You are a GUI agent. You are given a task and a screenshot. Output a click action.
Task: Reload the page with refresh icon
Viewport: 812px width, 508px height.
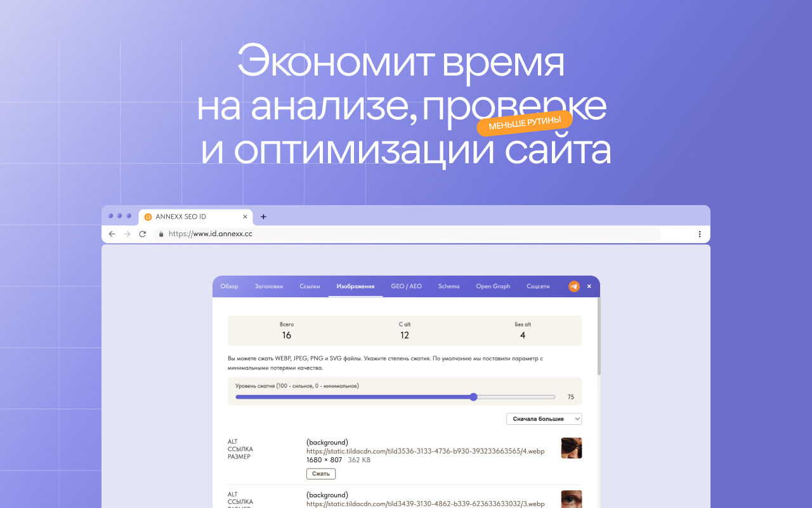coord(143,234)
